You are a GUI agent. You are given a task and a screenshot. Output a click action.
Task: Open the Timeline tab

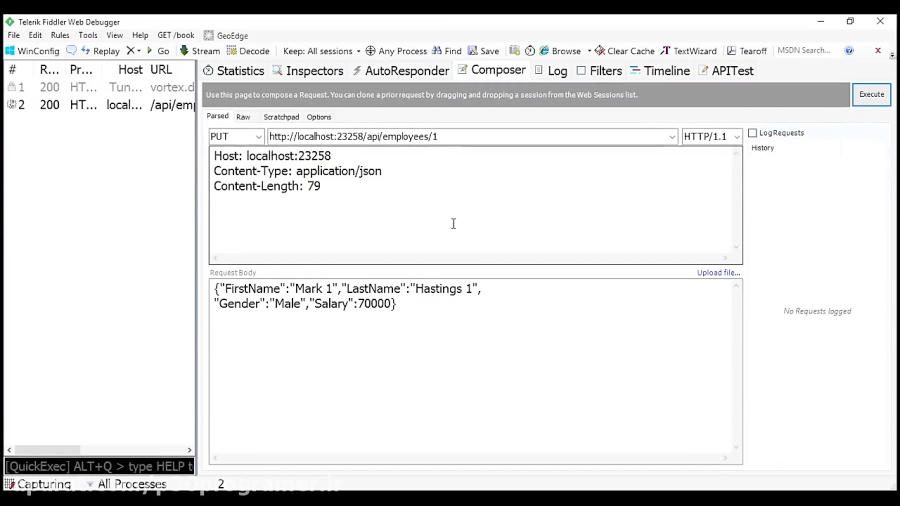(660, 71)
